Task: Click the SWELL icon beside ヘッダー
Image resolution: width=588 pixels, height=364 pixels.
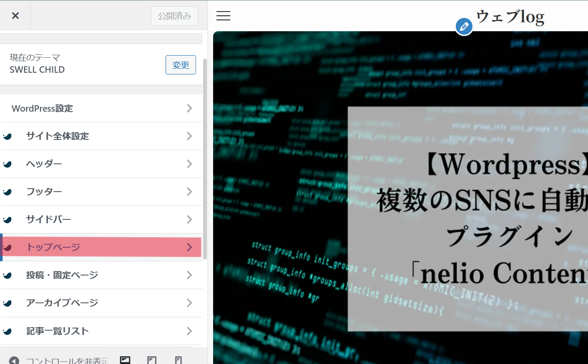Action: (7, 164)
